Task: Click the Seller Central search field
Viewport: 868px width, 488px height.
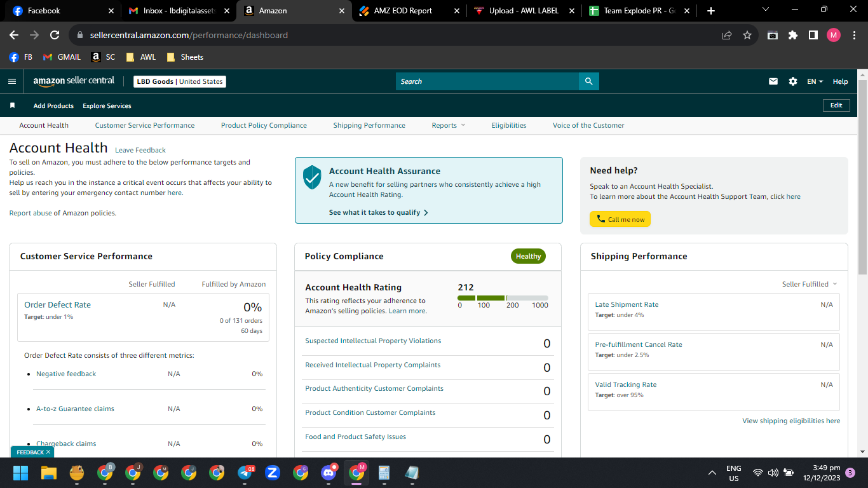Action: pos(487,81)
